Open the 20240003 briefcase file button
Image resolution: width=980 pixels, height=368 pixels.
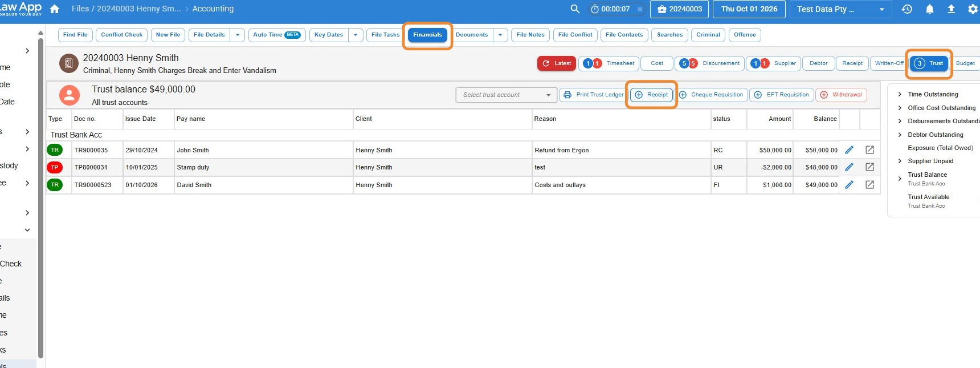click(679, 9)
